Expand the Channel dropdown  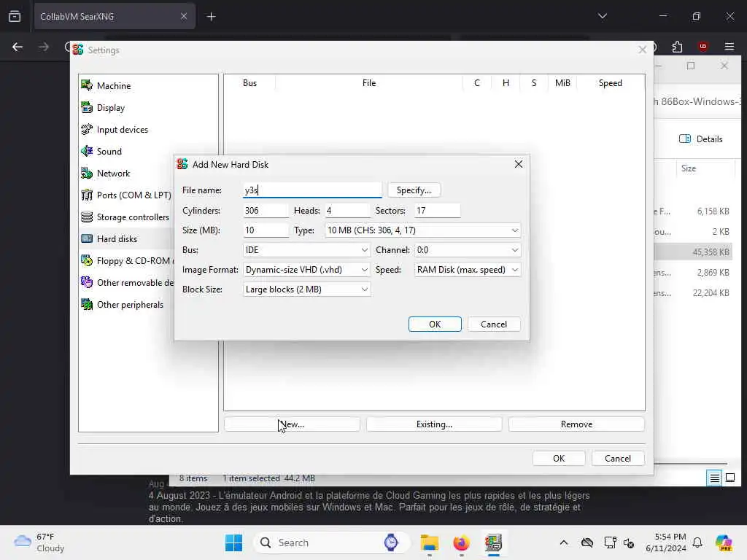tap(468, 250)
